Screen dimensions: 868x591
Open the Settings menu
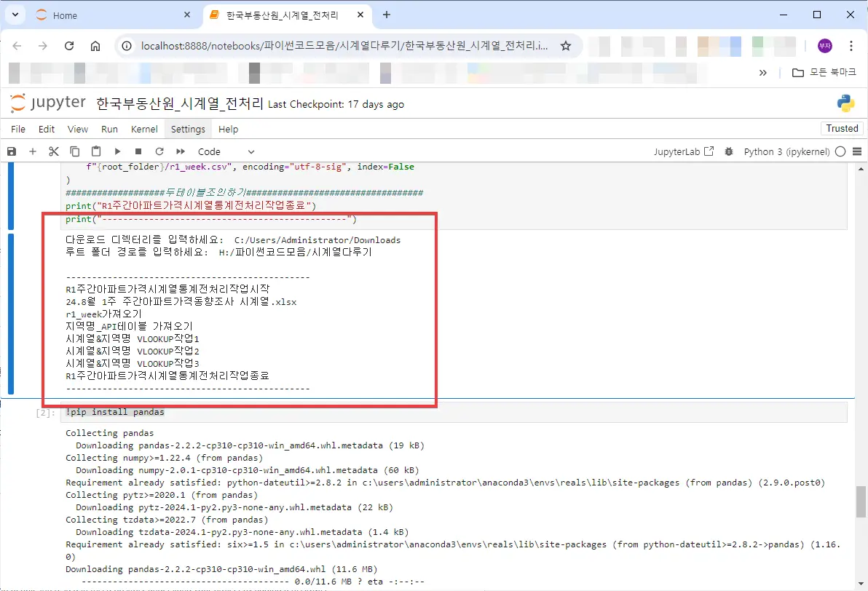(188, 129)
